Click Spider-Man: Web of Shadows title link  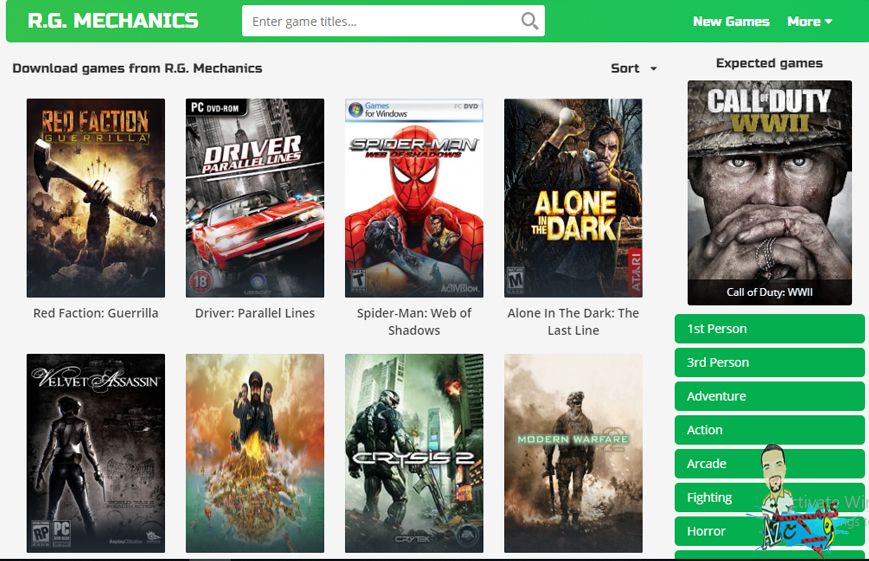tap(414, 322)
